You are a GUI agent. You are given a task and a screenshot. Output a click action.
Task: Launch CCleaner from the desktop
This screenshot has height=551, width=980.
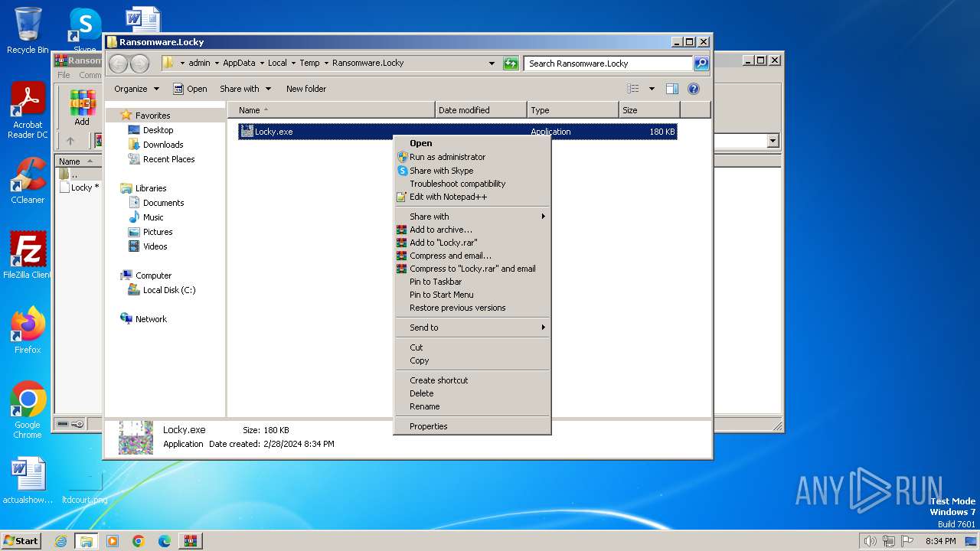coord(28,181)
